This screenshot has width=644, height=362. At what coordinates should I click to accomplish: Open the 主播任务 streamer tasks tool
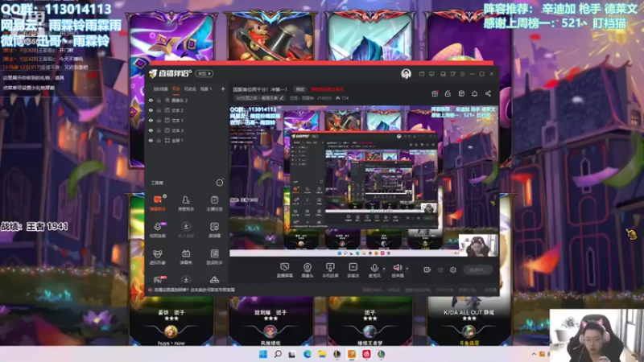click(214, 203)
